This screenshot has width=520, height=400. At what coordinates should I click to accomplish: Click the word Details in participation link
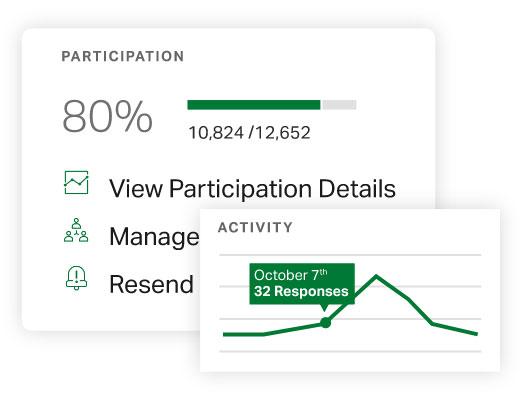(x=357, y=189)
